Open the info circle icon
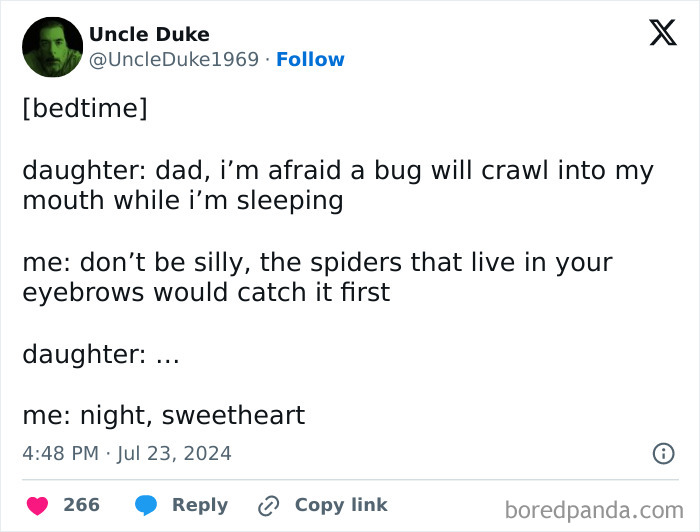This screenshot has width=700, height=532. tap(663, 453)
